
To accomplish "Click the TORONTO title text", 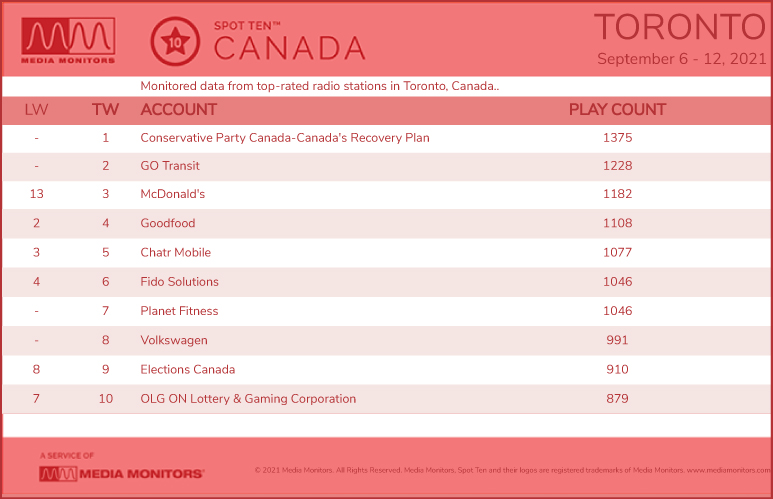I will [x=680, y=27].
